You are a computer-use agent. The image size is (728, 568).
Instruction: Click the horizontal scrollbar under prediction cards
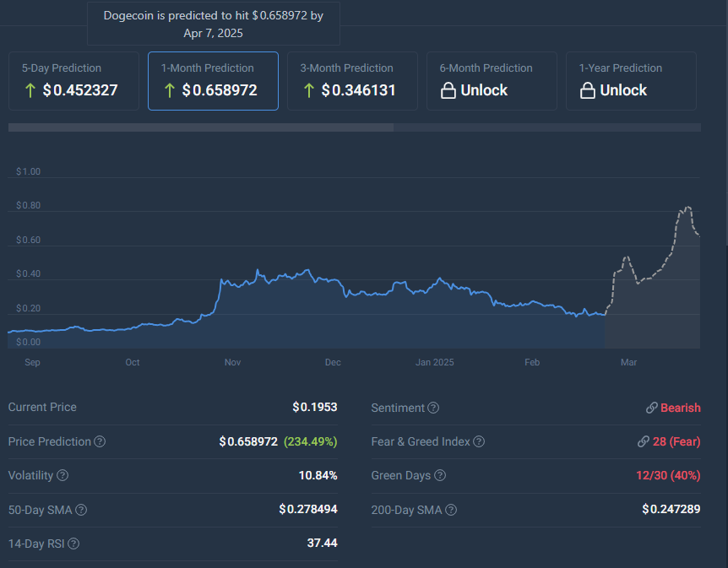click(x=201, y=128)
